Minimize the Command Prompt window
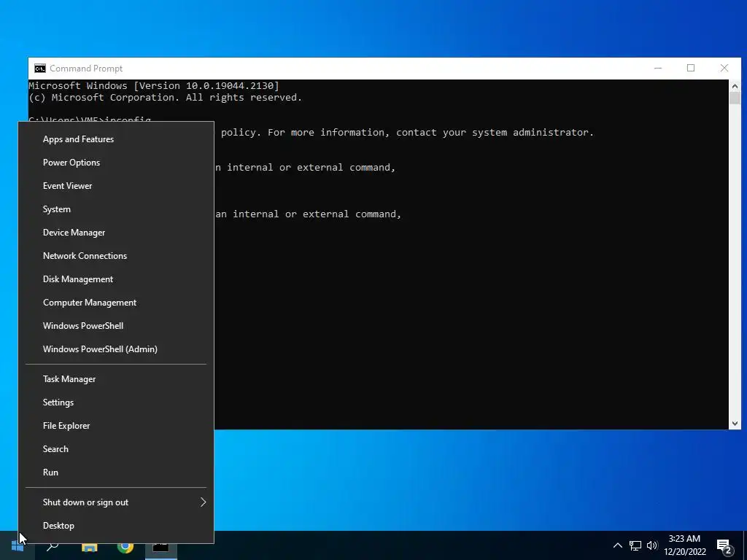 [658, 68]
